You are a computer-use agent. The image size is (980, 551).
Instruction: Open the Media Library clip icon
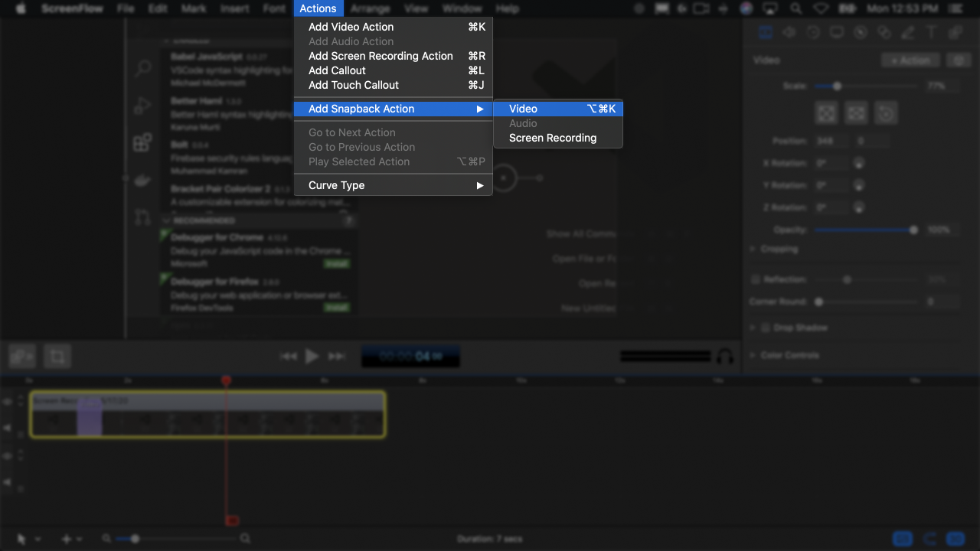pos(955,33)
